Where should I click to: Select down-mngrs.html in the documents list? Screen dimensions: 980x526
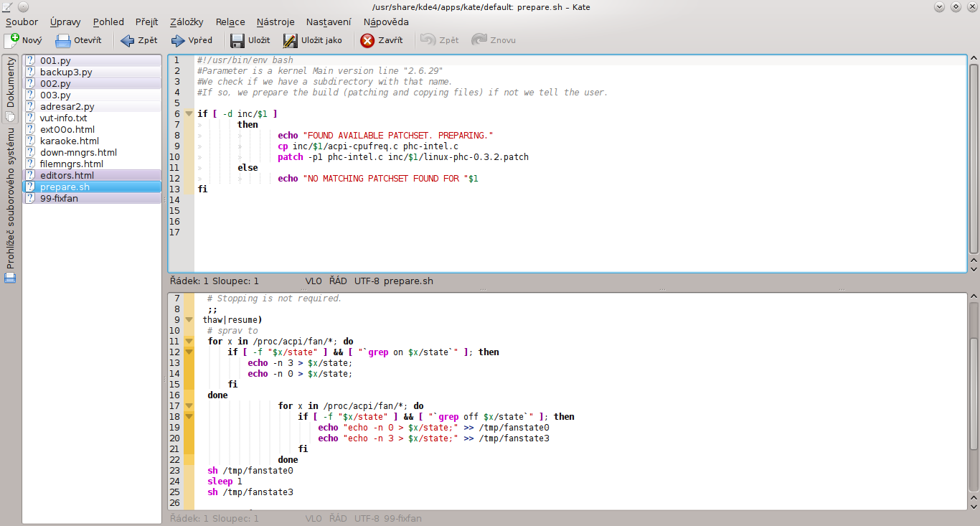point(93,153)
